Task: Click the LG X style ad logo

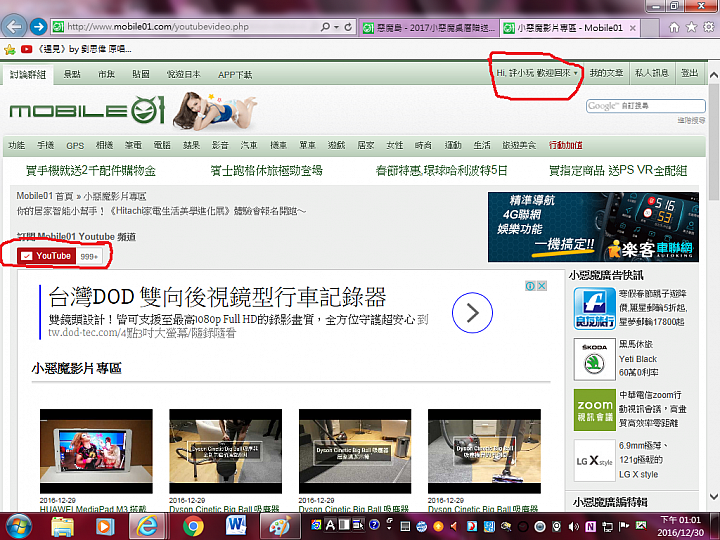Action: (x=594, y=460)
